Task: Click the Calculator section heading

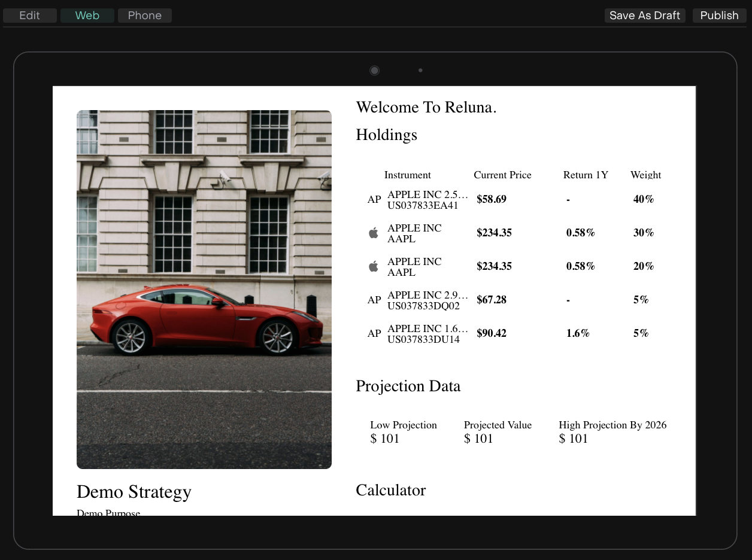Action: (x=390, y=491)
